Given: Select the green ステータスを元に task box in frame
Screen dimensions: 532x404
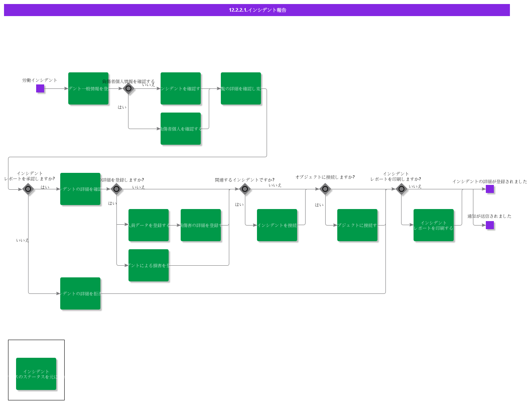Looking at the screenshot, I should (36, 374).
